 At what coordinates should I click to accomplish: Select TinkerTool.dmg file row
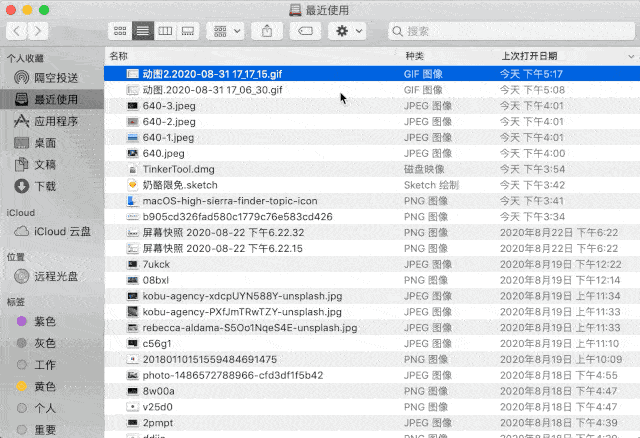[x=372, y=169]
